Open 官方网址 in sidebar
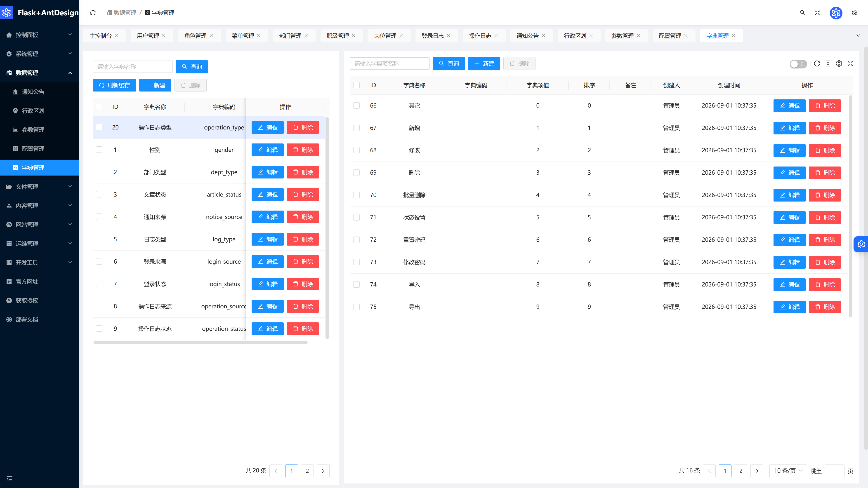 (39, 282)
